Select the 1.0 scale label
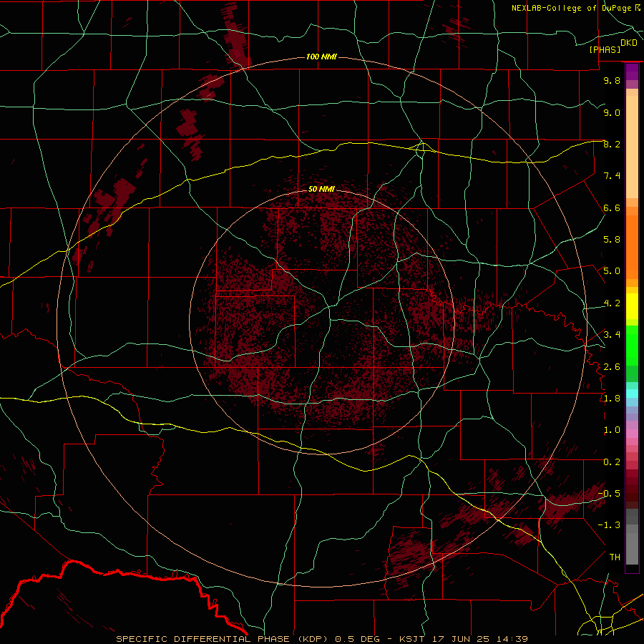644x644 pixels. point(612,430)
